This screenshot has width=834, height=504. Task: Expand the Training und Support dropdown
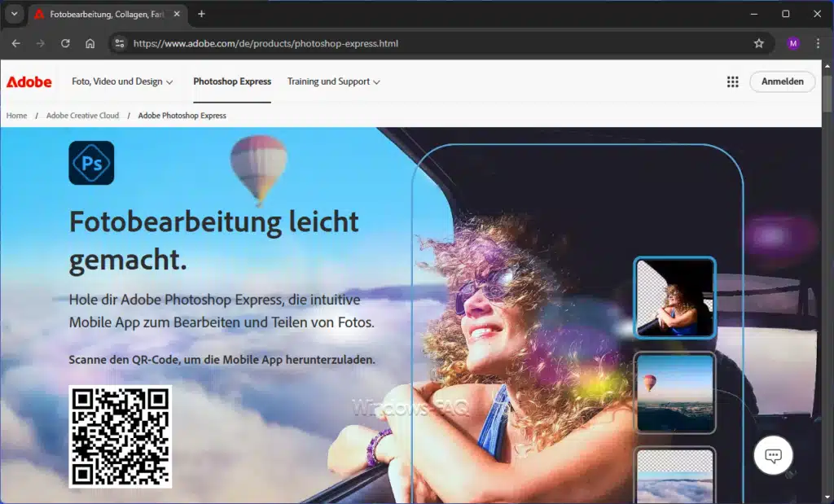tap(333, 81)
